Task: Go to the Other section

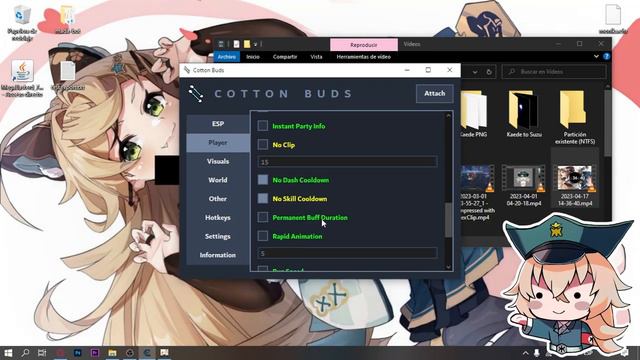Action: pyautogui.click(x=218, y=199)
